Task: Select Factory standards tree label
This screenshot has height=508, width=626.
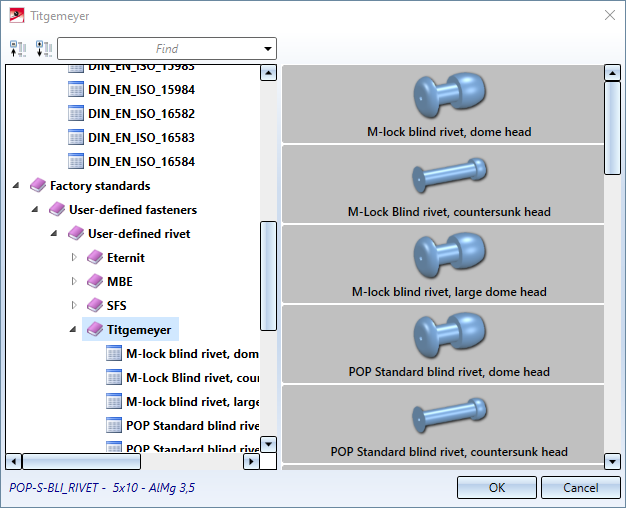Action: click(100, 186)
